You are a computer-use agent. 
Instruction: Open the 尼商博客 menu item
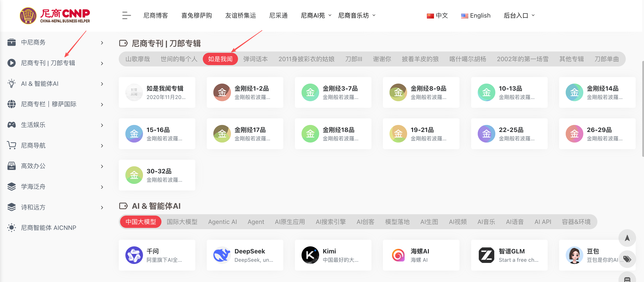tap(156, 15)
